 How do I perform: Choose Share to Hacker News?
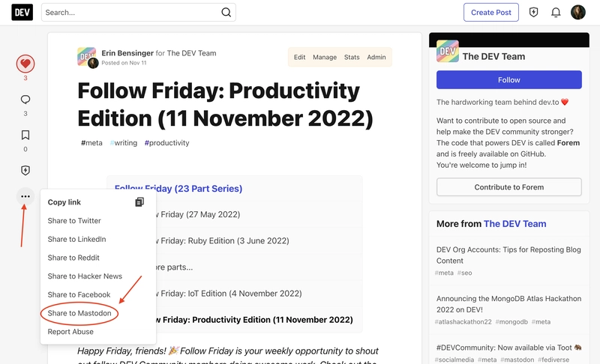[x=85, y=276]
